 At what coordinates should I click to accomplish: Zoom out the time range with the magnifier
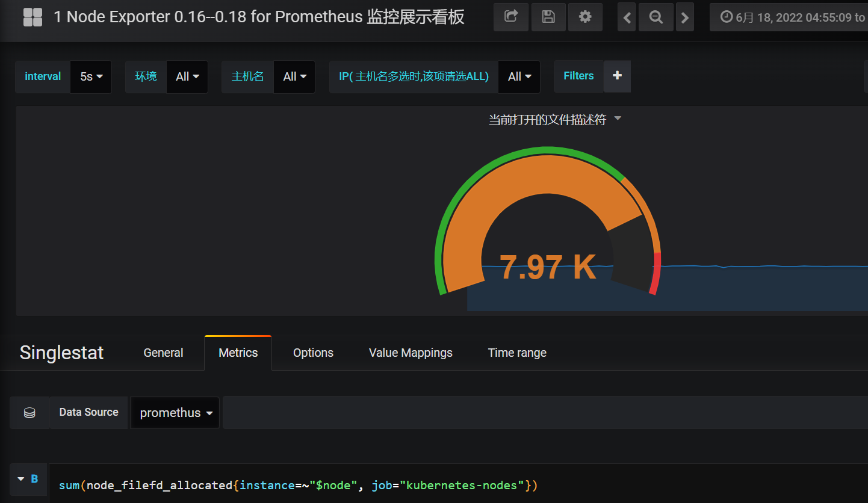point(656,17)
